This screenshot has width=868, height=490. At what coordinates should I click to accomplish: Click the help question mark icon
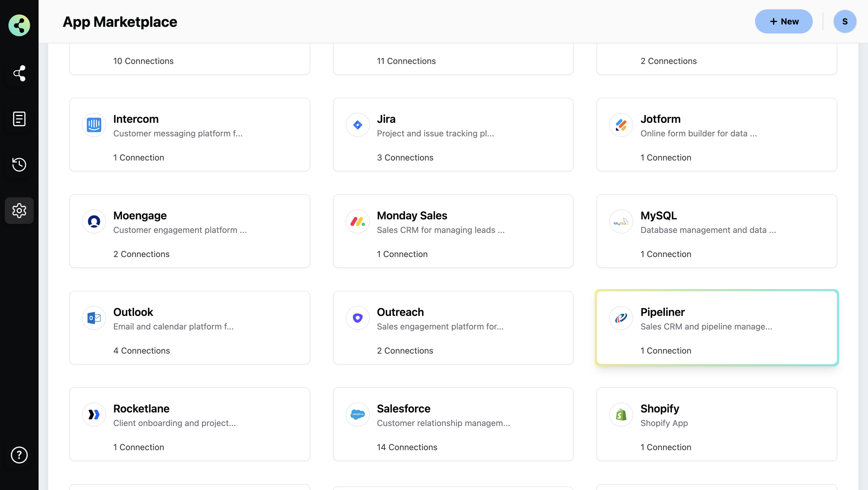pos(19,455)
